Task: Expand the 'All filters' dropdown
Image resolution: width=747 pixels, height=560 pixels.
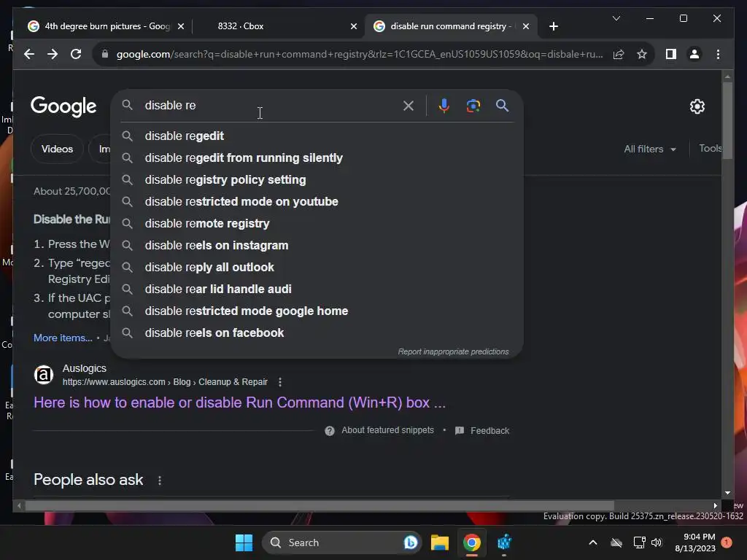Action: pyautogui.click(x=650, y=149)
